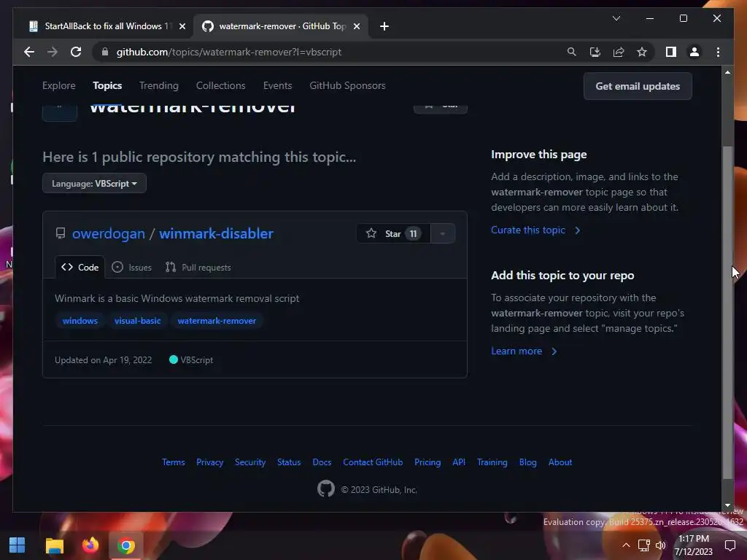Open the Status footer link
Image resolution: width=747 pixels, height=560 pixels.
[289, 462]
